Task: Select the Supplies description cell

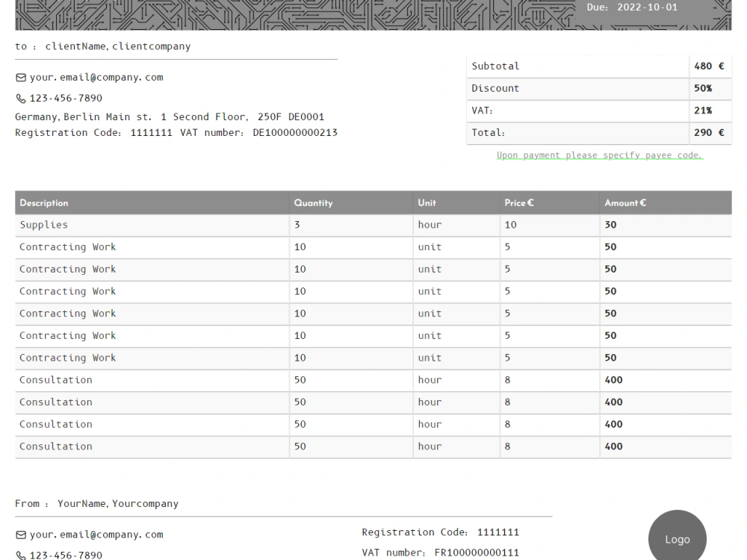Action: pyautogui.click(x=152, y=225)
